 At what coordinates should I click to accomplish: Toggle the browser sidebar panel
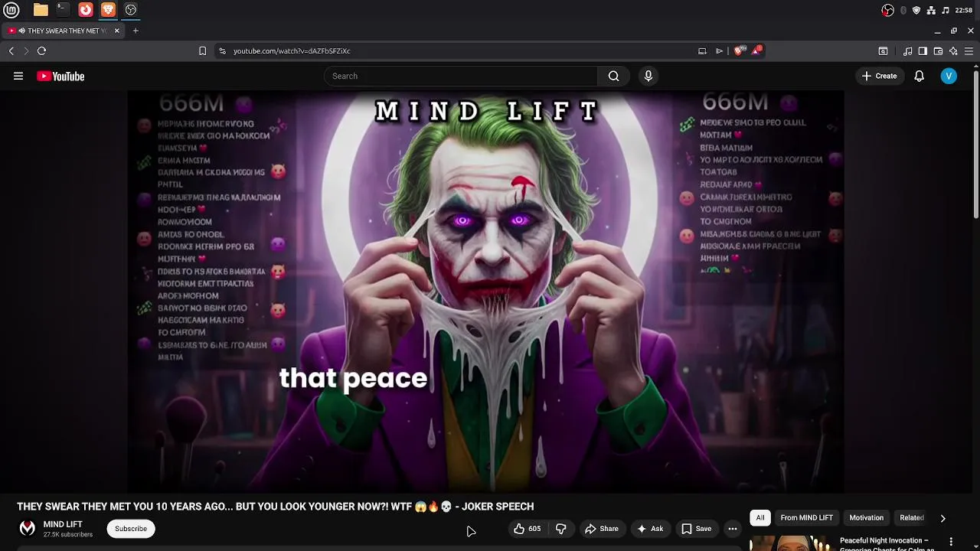923,51
